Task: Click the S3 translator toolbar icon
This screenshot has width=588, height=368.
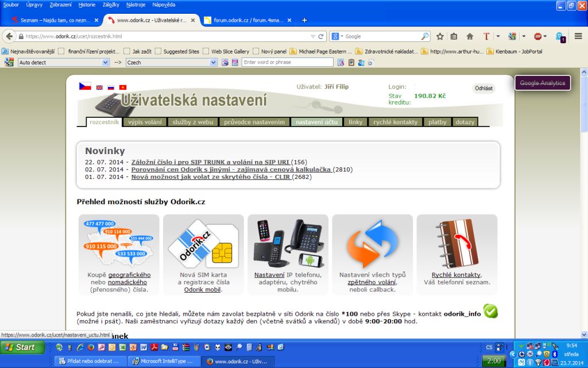Action: 512,36
